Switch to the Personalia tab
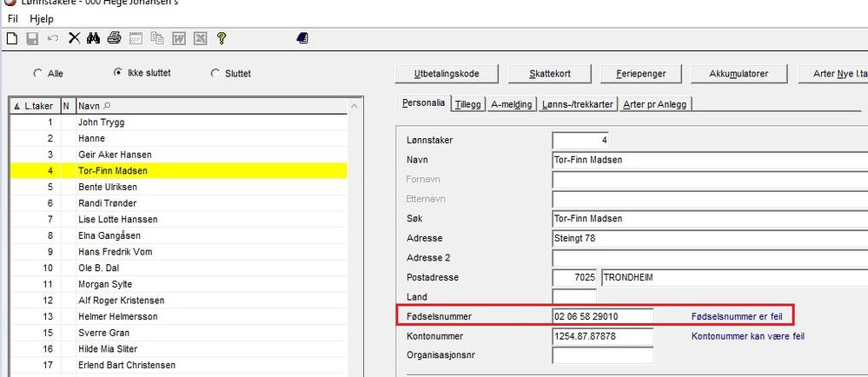Screen dimensions: 868x377 (423, 103)
